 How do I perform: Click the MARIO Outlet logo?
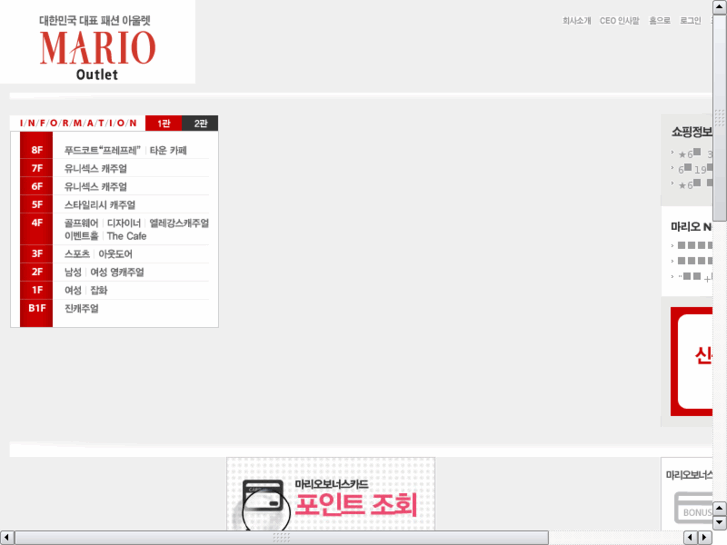97,48
